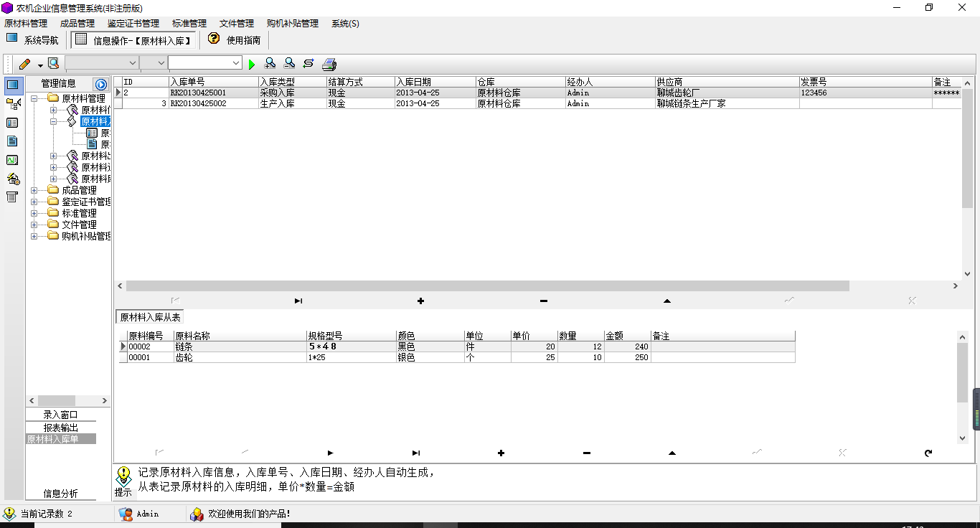The width and height of the screenshot is (980, 528).
Task: Click the main grid horizontal scrollbar
Action: [488, 286]
